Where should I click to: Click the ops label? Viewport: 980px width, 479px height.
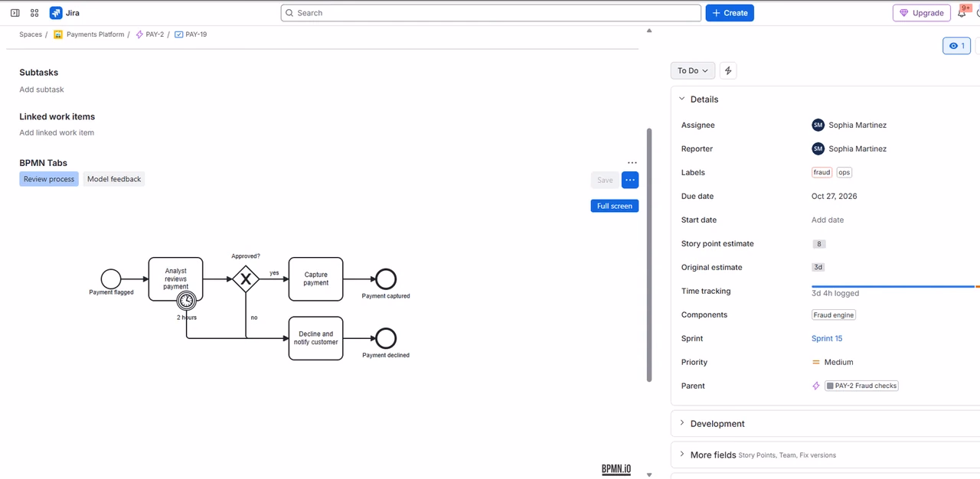point(844,172)
